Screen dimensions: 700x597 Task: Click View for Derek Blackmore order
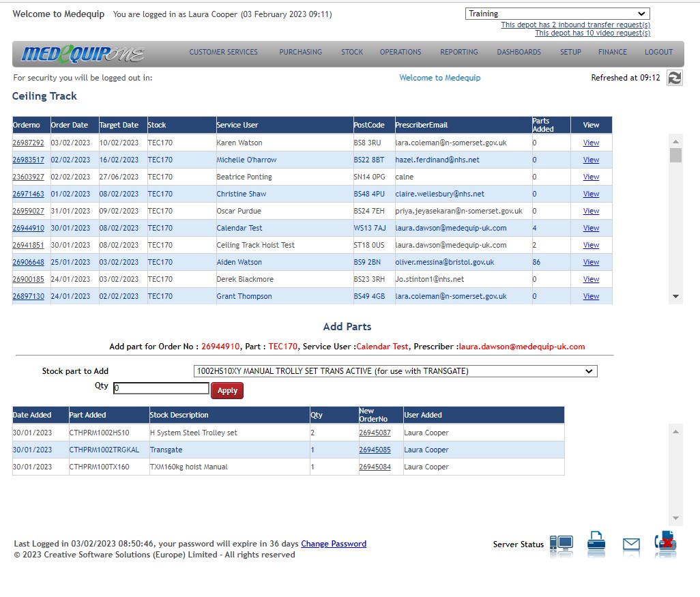591,279
